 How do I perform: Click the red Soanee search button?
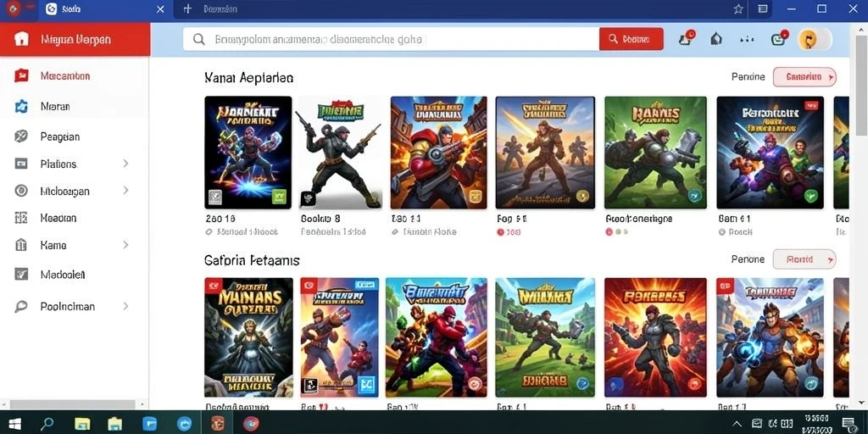(631, 39)
